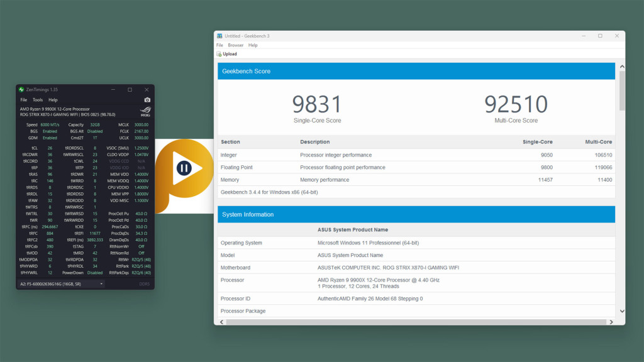Maximize the Geekbench 3 window
This screenshot has height=362, width=644.
(x=600, y=36)
